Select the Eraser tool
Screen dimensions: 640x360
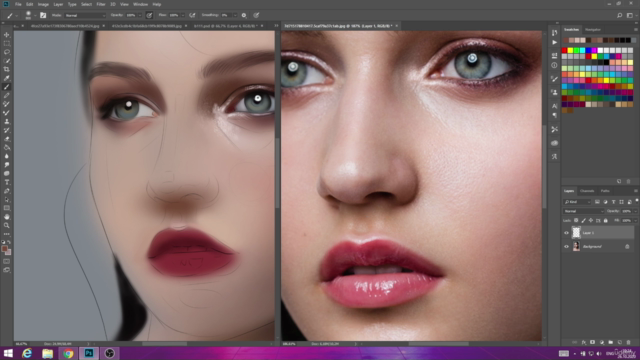(7, 139)
